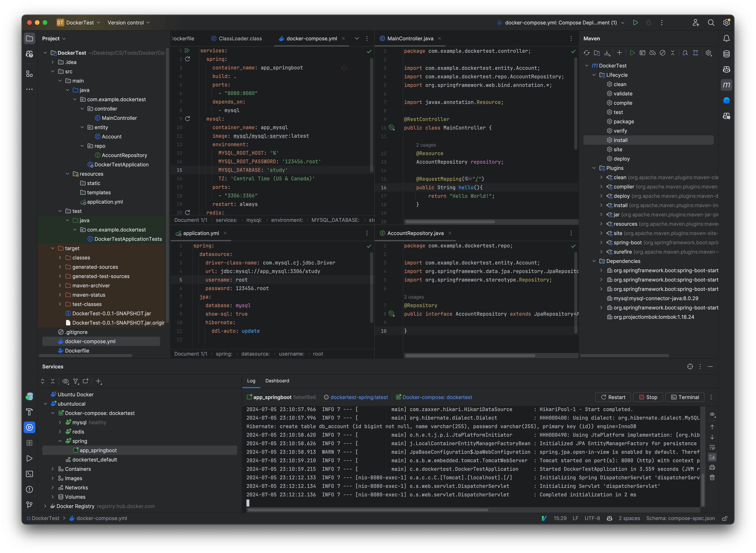
Task: Open Docker-compose: dockertest link
Action: point(437,397)
